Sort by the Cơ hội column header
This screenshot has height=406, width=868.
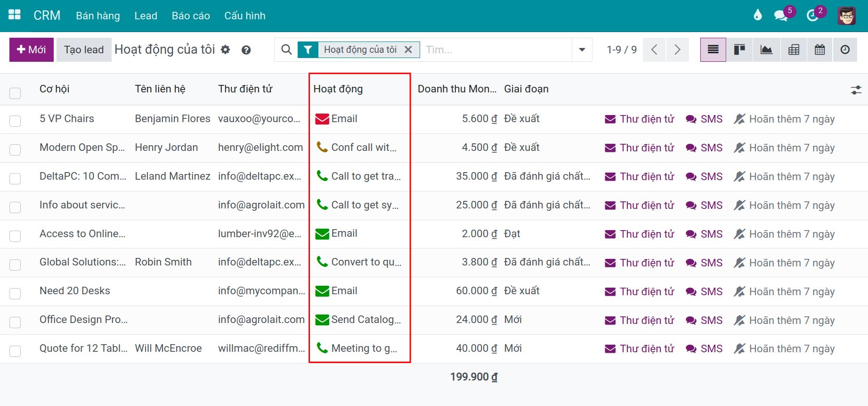click(x=55, y=89)
